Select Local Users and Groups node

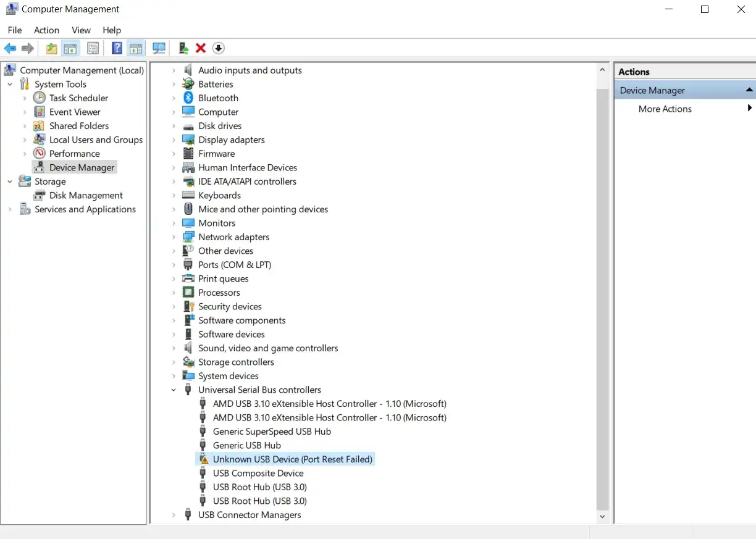tap(96, 140)
